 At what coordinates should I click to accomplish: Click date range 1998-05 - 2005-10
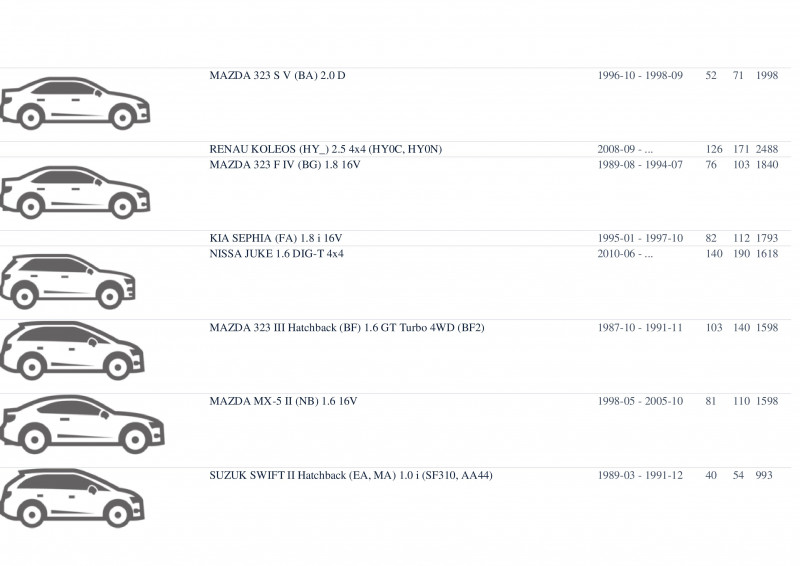click(640, 401)
